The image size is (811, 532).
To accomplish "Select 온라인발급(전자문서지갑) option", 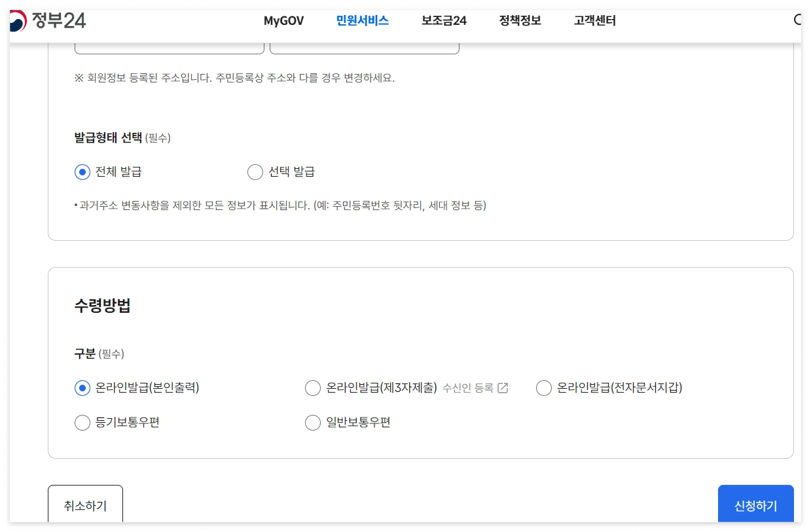I will [543, 387].
